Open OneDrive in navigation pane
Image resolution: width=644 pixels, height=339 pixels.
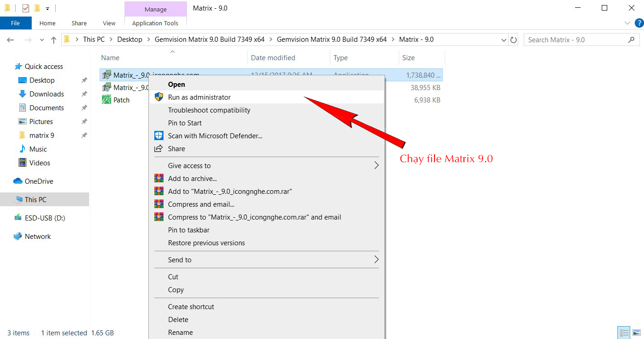39,181
